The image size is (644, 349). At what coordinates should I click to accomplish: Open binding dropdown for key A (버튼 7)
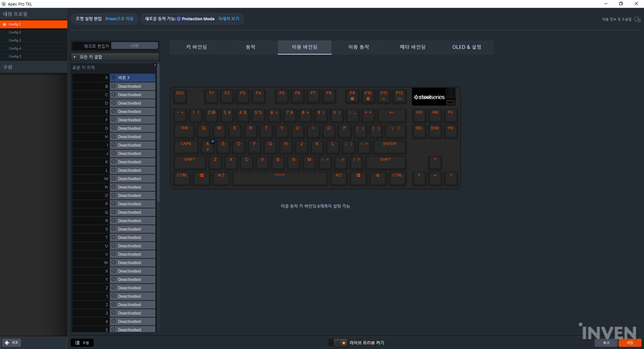pyautogui.click(x=133, y=78)
